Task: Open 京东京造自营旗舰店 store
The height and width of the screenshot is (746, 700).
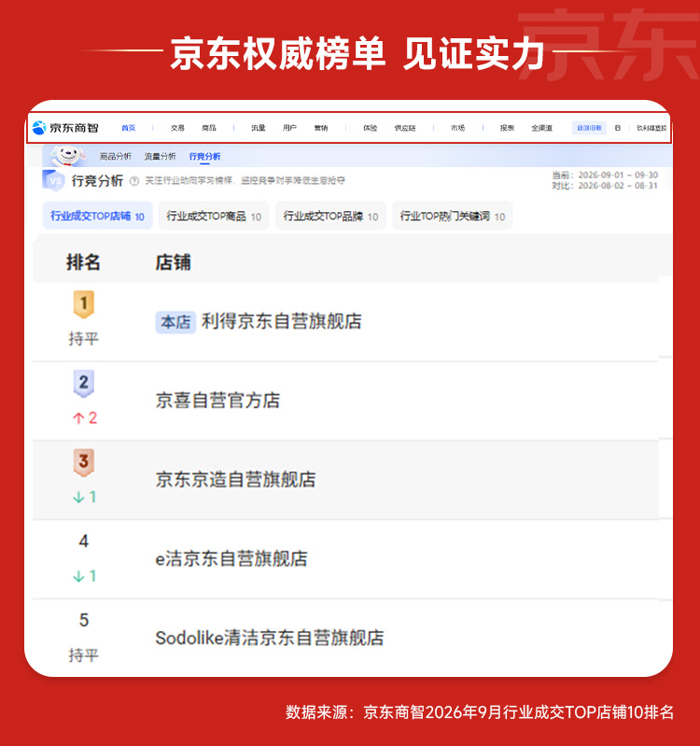Action: pos(236,480)
